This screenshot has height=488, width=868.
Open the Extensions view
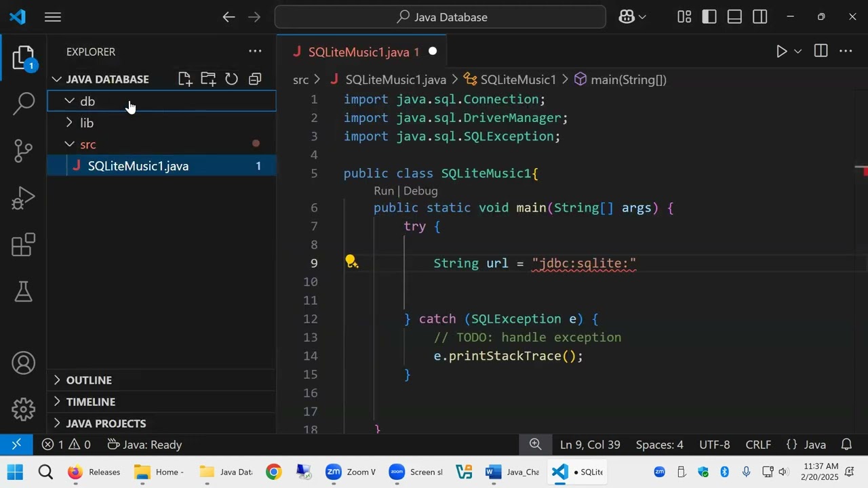coord(23,245)
